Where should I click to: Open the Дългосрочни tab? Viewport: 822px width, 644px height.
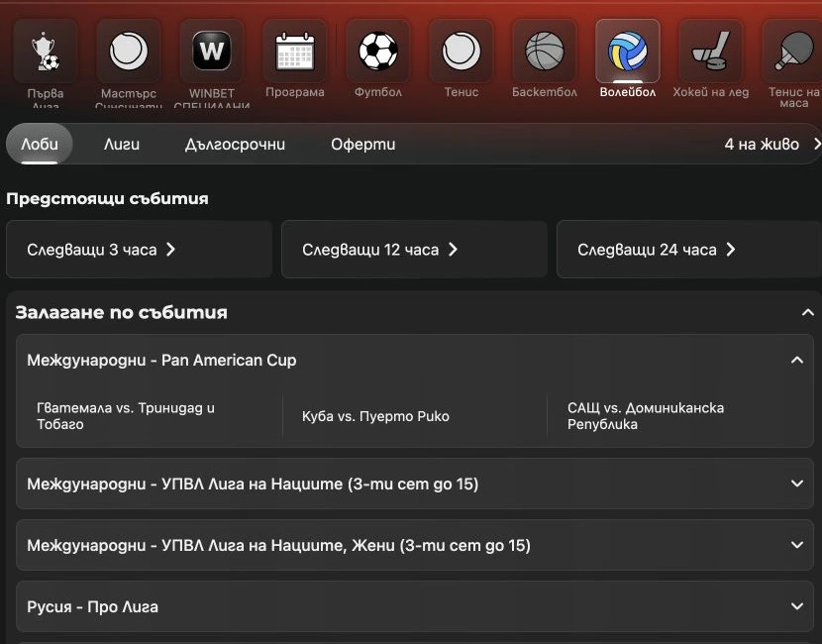[x=235, y=144]
